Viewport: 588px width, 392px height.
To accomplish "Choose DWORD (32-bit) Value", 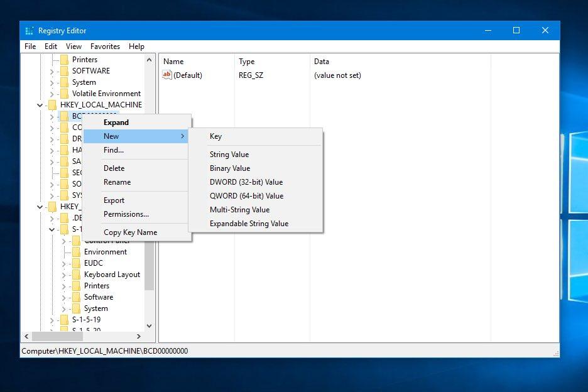I will coord(256,182).
